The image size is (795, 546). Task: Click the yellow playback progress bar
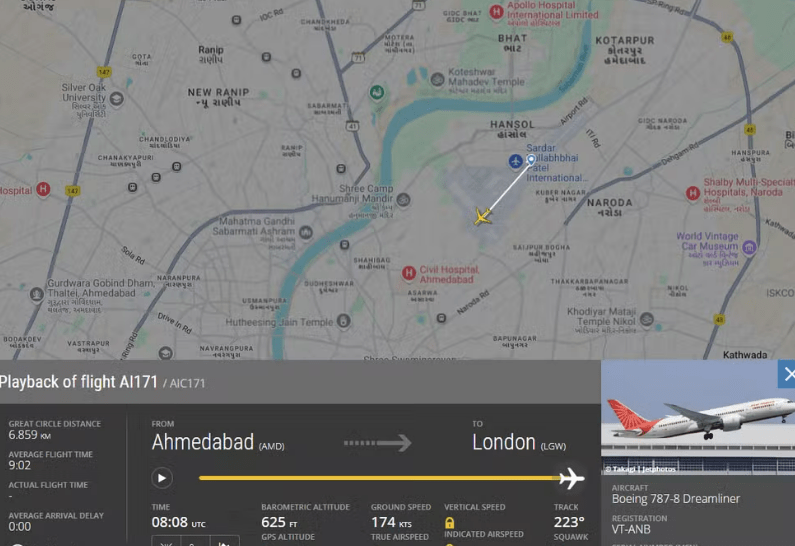coord(380,478)
